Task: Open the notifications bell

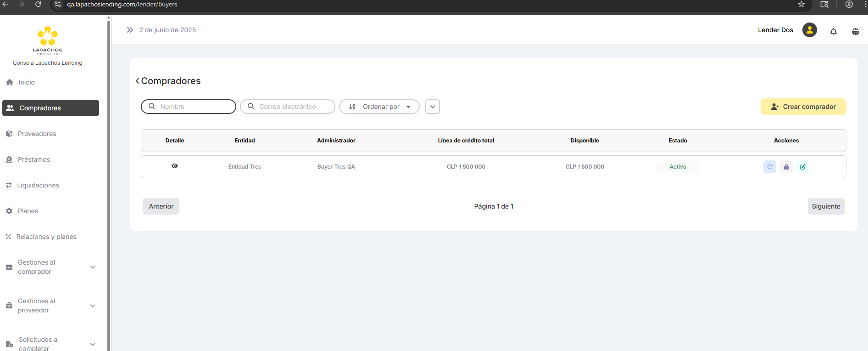Action: pos(833,31)
